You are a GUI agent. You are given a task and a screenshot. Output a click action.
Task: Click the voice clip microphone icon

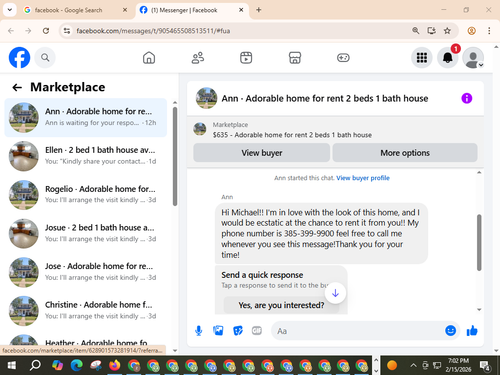199,331
